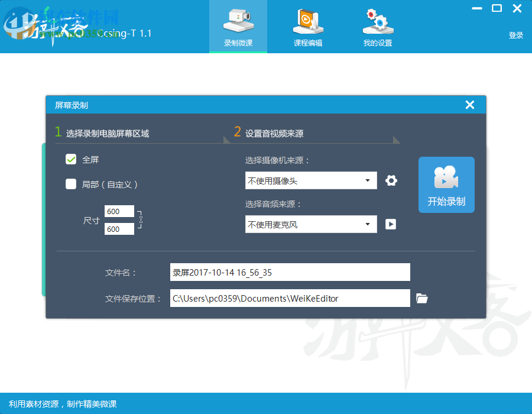Open the 不使用麦克风 audio source dropdown
Image resolution: width=532 pixels, height=414 pixels.
click(x=310, y=224)
